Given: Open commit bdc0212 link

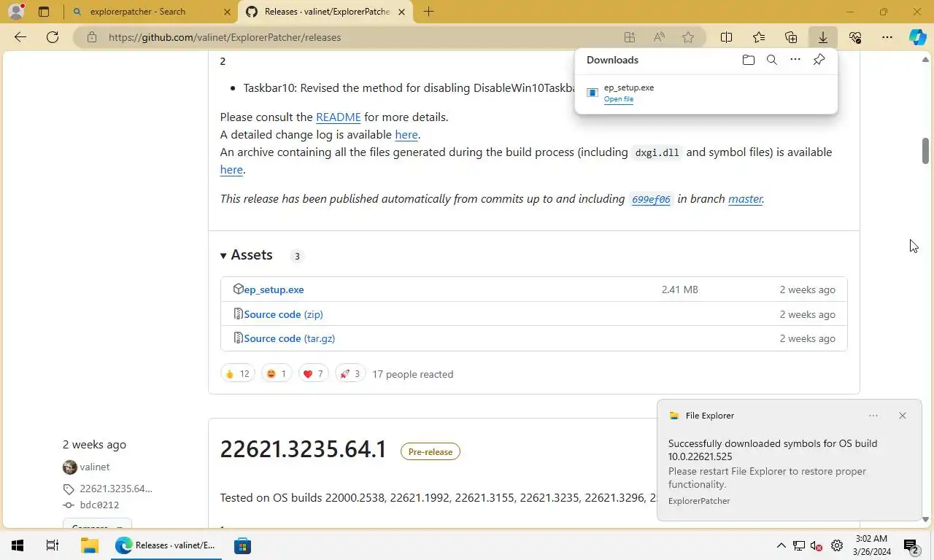Looking at the screenshot, I should tap(99, 505).
